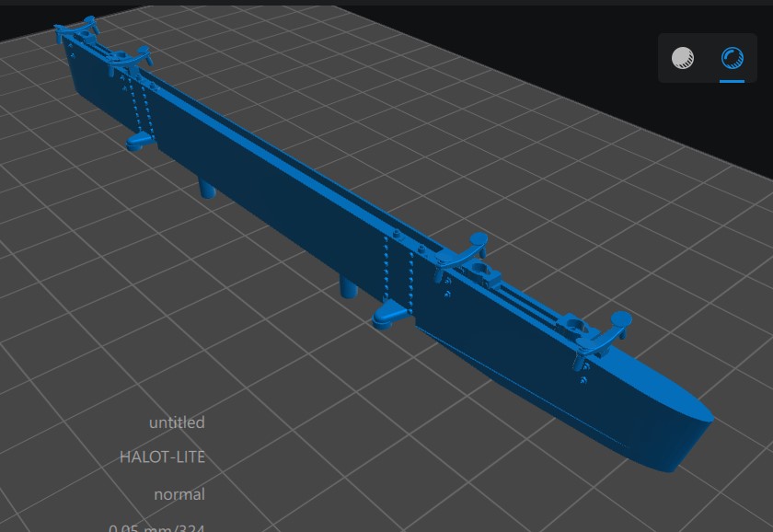Click the 0.05 mm layer height text
This screenshot has height=532, width=773.
(x=156, y=527)
